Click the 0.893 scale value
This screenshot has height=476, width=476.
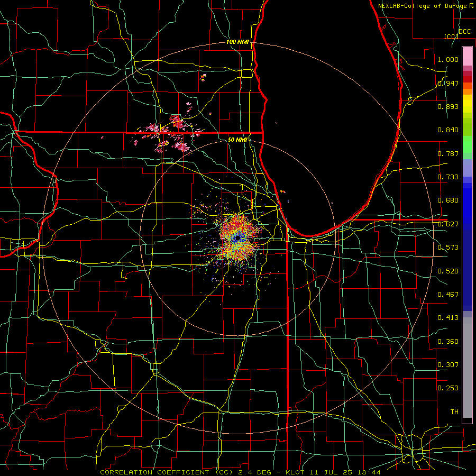[448, 106]
